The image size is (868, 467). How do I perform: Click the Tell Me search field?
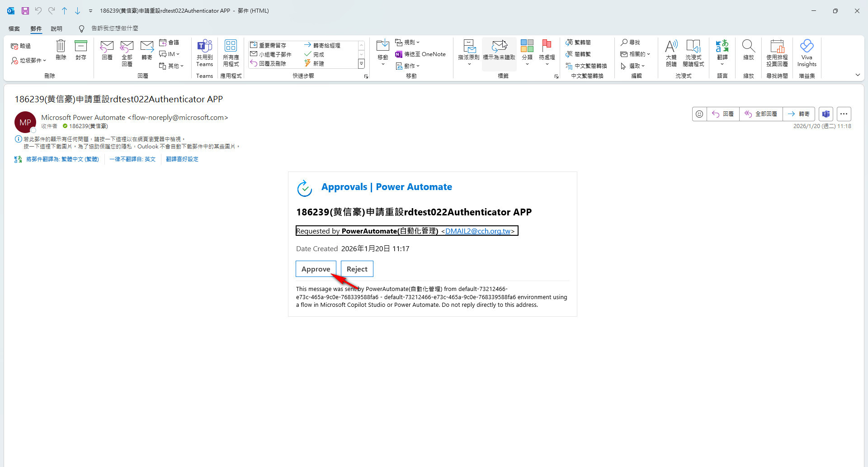[115, 29]
